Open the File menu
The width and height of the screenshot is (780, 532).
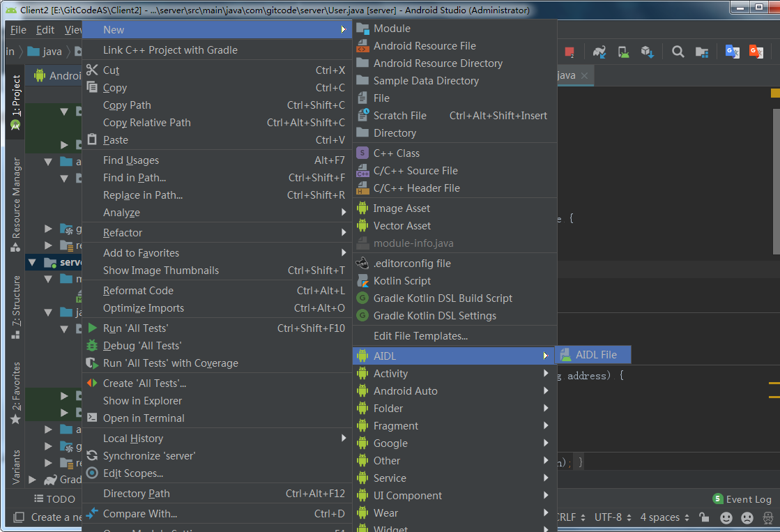click(x=18, y=30)
